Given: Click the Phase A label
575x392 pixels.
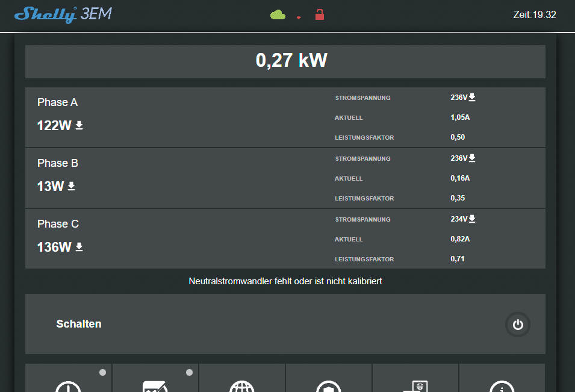Looking at the screenshot, I should click(58, 102).
